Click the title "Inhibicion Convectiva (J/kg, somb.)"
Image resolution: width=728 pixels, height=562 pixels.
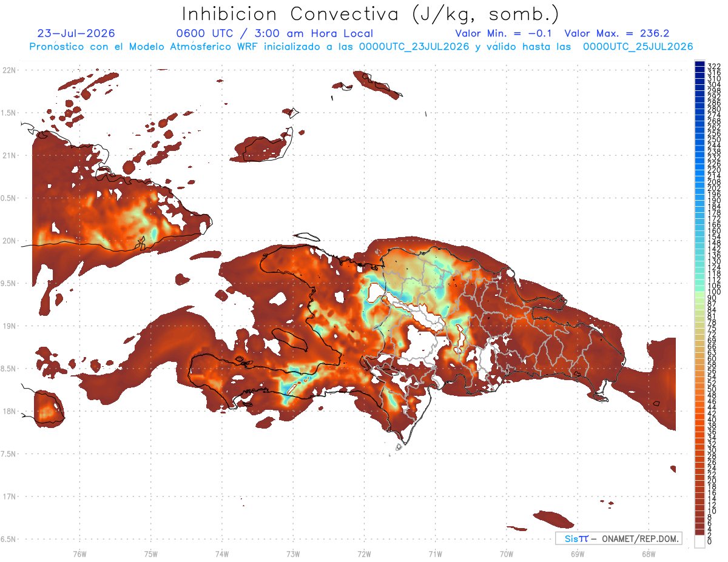click(x=371, y=15)
